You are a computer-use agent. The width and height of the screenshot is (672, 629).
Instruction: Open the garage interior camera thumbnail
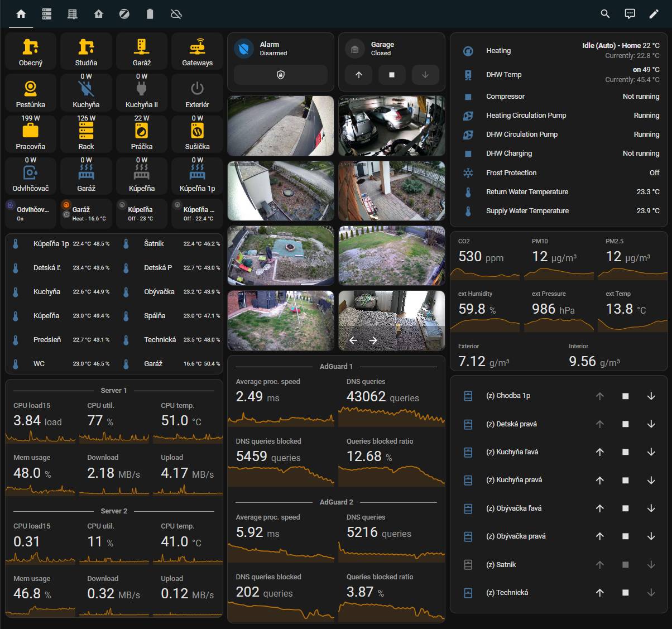[392, 126]
